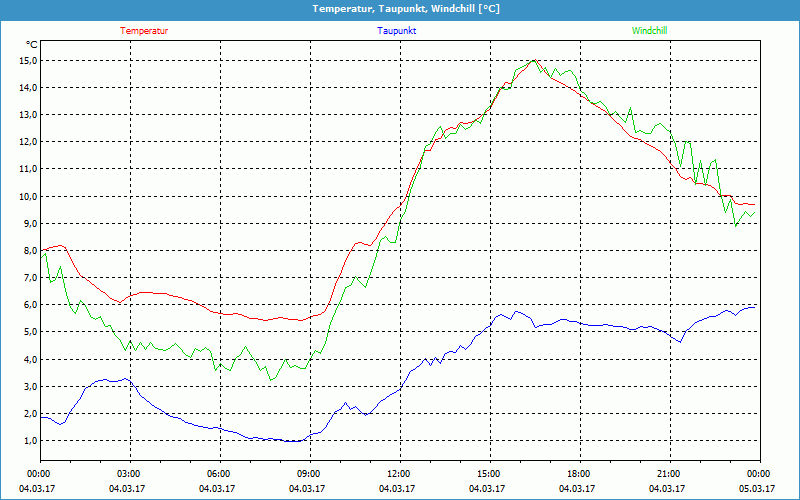Click the 03:00 time axis label
The width and height of the screenshot is (800, 500).
click(x=130, y=474)
